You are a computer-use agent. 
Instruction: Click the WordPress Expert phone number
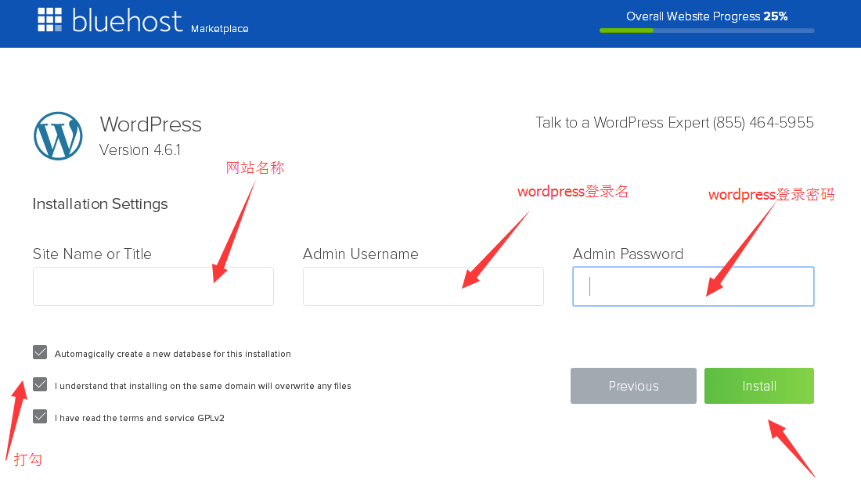763,122
